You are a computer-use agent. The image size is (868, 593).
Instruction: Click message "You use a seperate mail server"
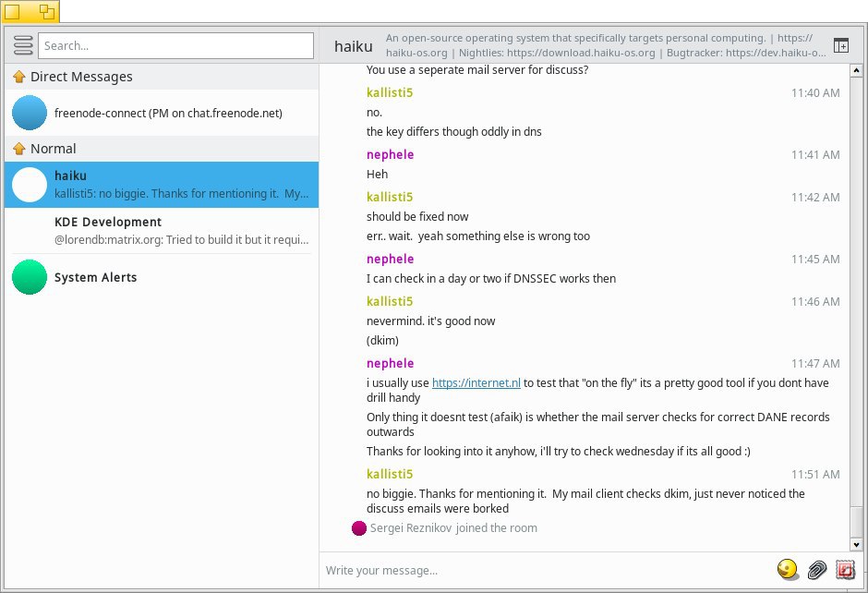click(477, 70)
